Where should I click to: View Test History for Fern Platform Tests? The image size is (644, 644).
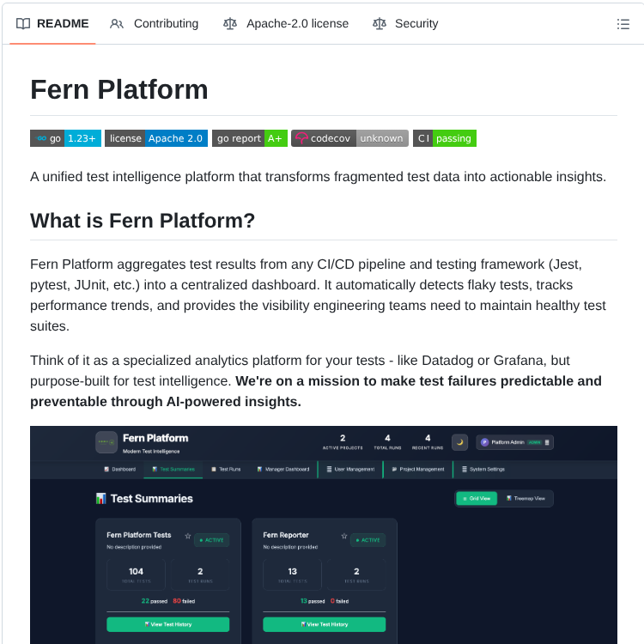click(168, 624)
